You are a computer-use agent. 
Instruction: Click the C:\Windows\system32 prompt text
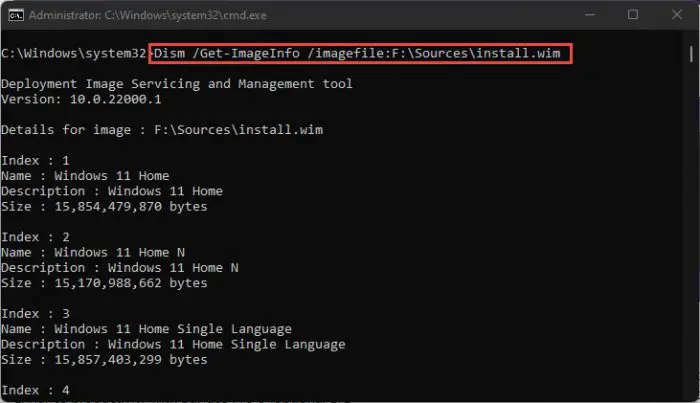(74, 54)
